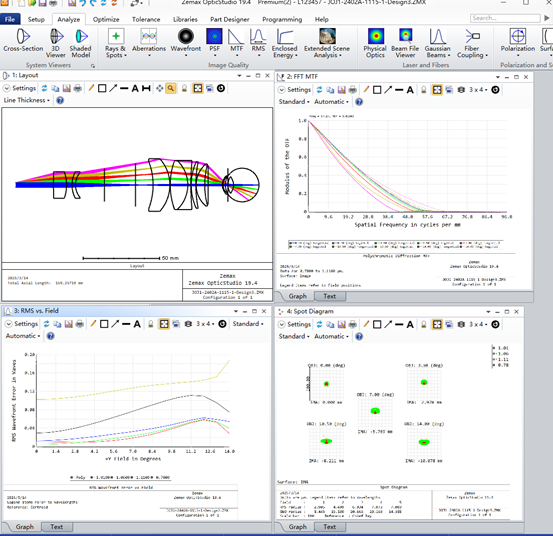Expand Settings in the Layout window
Viewport: 553px width, 536px height.
coord(19,88)
